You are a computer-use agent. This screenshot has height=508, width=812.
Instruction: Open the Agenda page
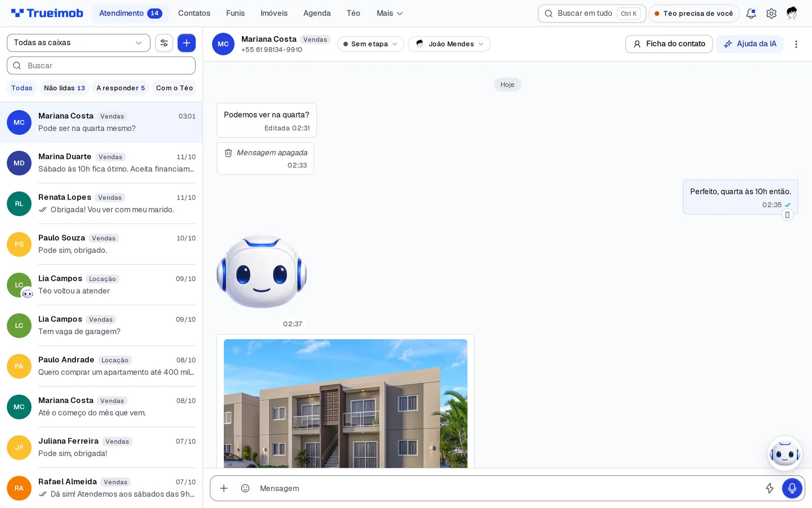click(x=317, y=14)
